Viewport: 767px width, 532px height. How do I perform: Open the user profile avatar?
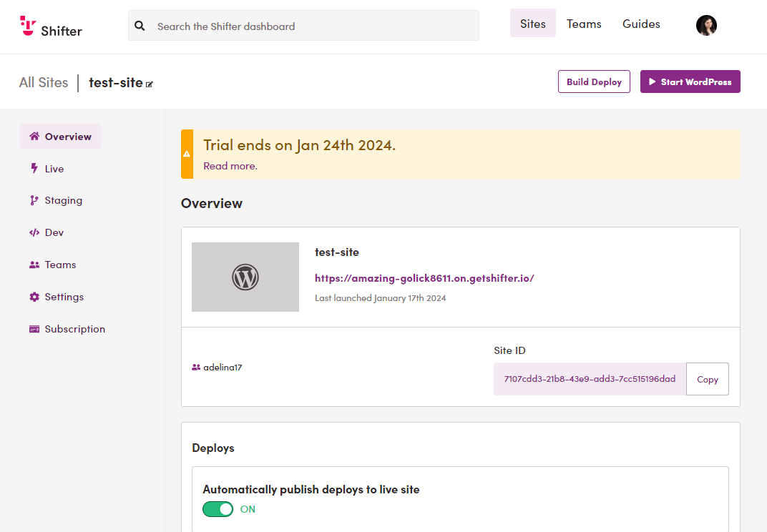coord(706,26)
